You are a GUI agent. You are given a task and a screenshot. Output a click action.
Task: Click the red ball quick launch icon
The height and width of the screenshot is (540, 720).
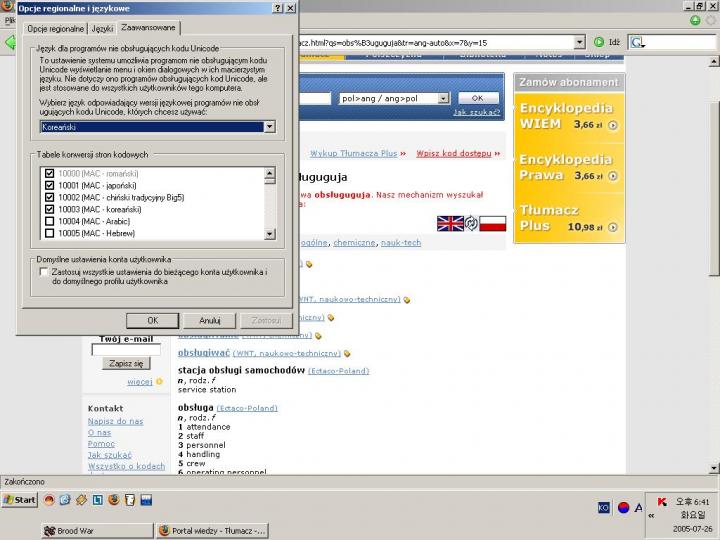(x=49, y=500)
